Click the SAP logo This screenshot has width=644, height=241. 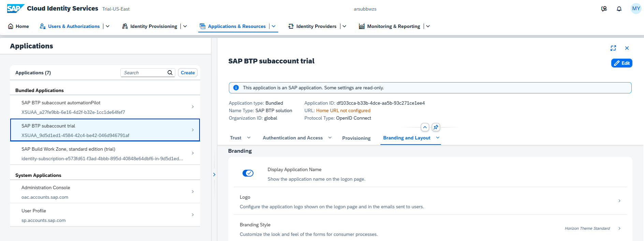tap(15, 9)
